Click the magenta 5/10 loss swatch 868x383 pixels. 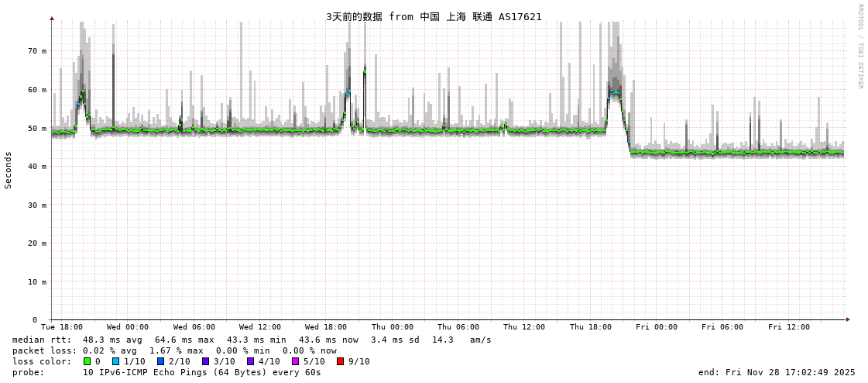(295, 361)
